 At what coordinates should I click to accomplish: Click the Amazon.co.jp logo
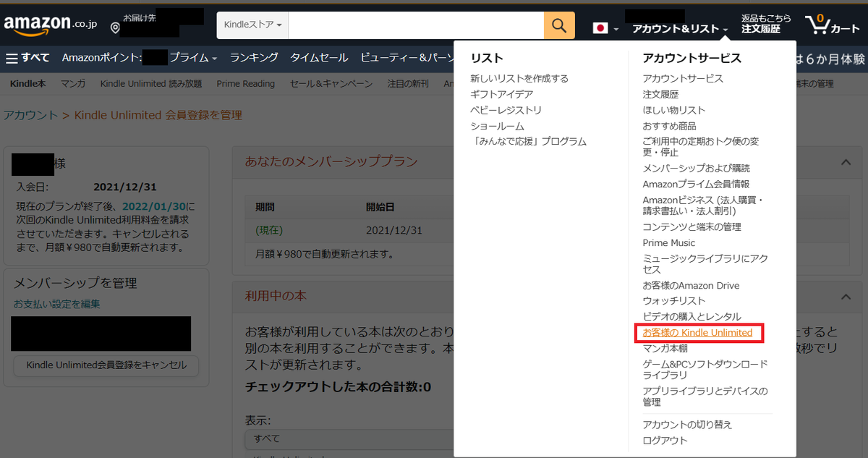49,25
